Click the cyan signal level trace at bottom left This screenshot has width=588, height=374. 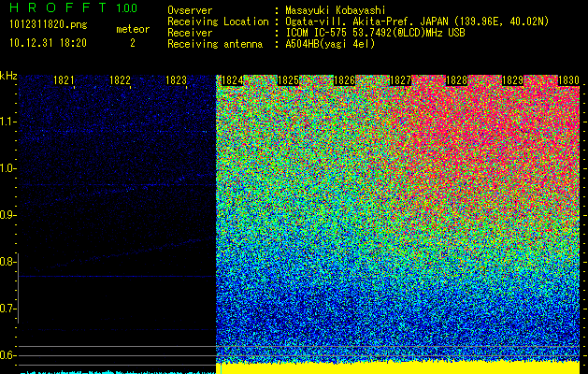(118, 372)
